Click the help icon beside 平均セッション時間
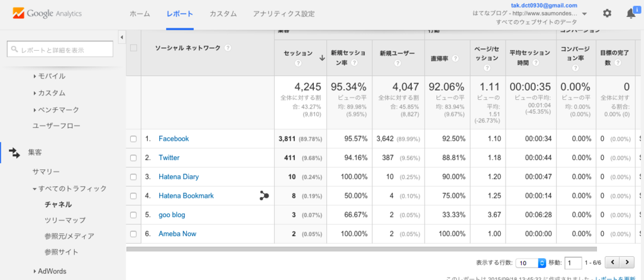 point(536,63)
